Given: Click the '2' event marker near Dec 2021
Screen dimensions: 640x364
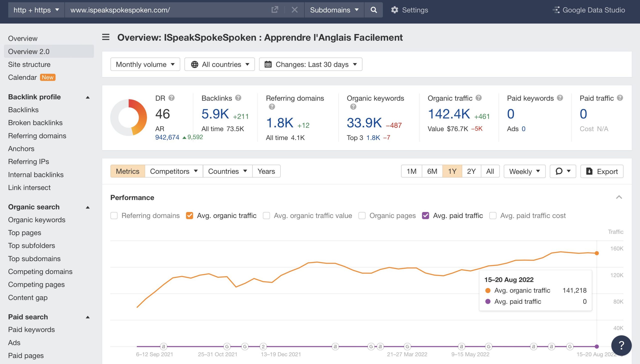Looking at the screenshot, I should tap(263, 346).
